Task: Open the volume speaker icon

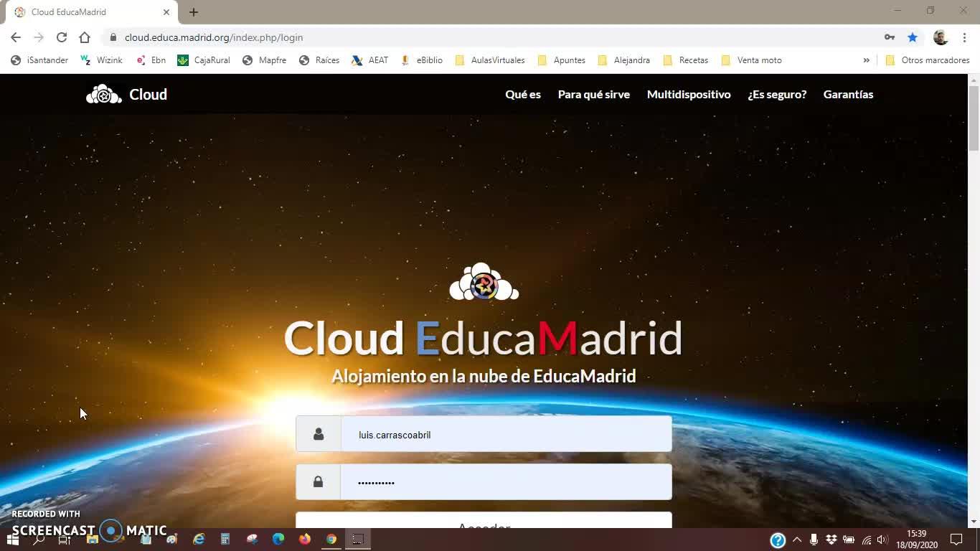Action: 883,540
